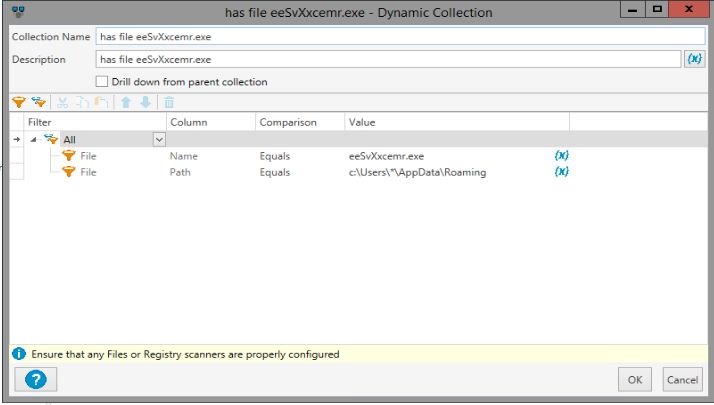
Task: Click the delete trash can icon
Action: (x=169, y=101)
